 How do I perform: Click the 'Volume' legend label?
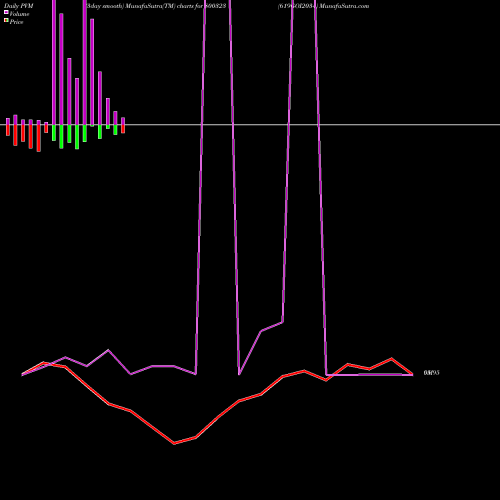(x=19, y=14)
